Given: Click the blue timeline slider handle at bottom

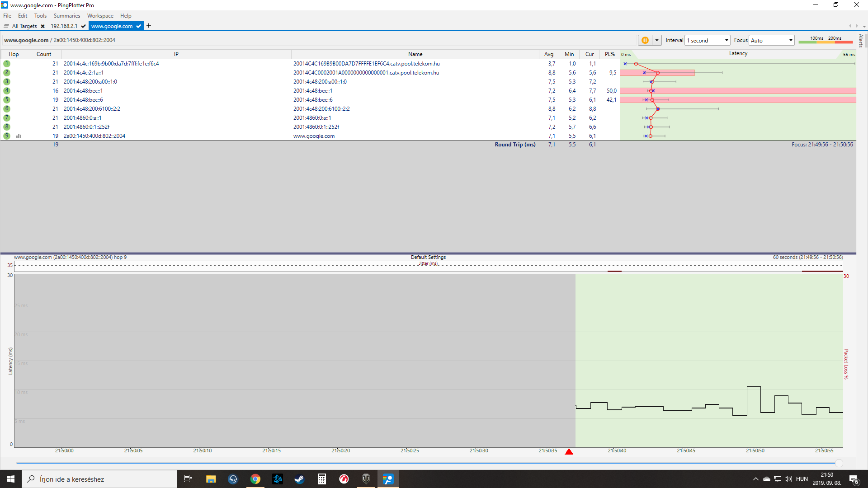Looking at the screenshot, I should coord(839,463).
